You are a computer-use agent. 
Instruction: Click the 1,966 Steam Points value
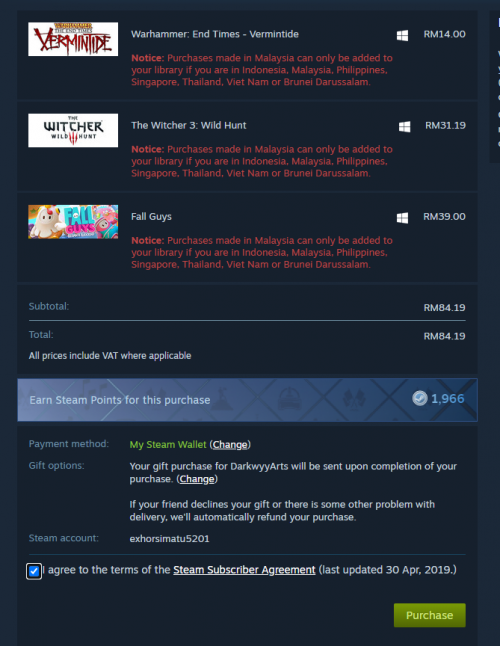pos(448,398)
